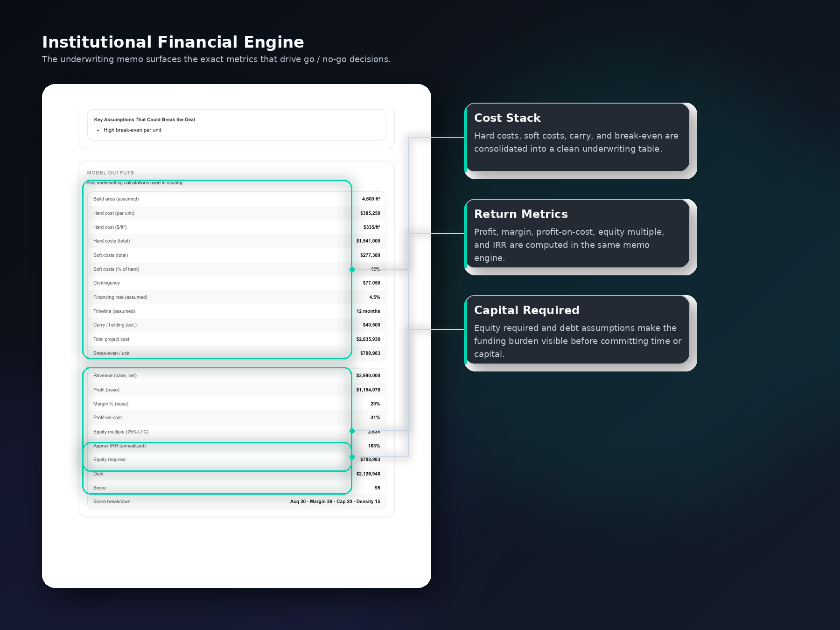Select the "Build area (assumed)" row label
This screenshot has height=630, width=840.
point(116,199)
